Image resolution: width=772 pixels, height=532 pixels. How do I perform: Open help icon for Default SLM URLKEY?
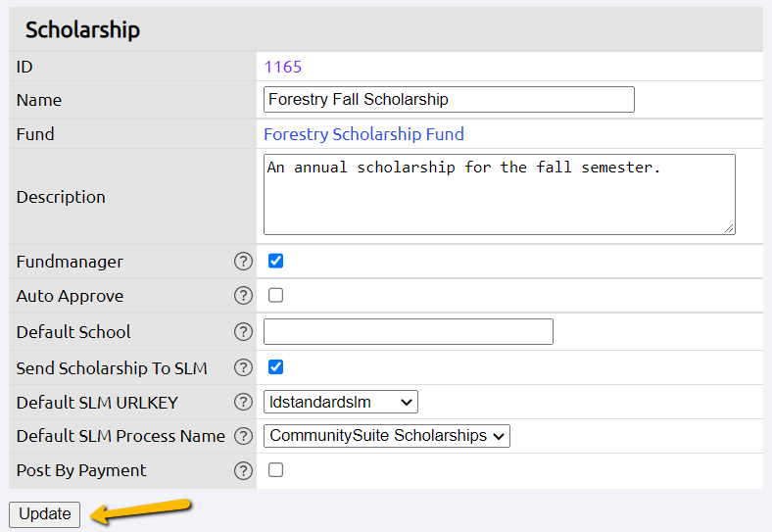[243, 402]
